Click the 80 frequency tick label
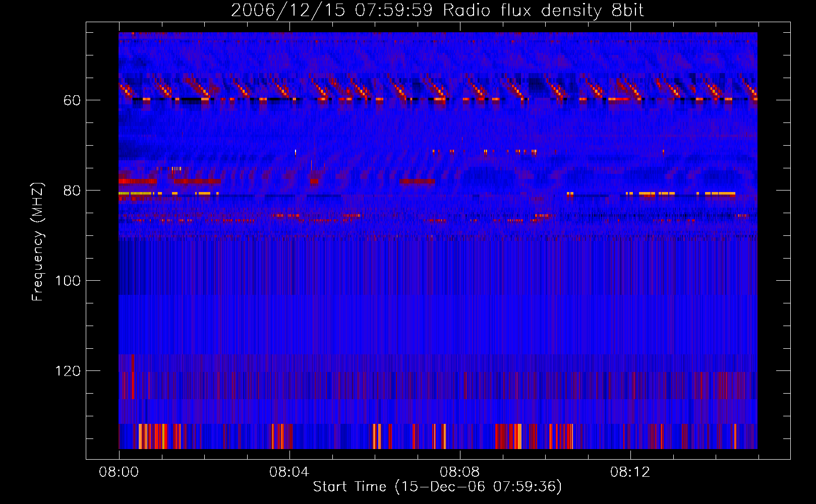Screen dimensions: 816x504 [x=72, y=191]
